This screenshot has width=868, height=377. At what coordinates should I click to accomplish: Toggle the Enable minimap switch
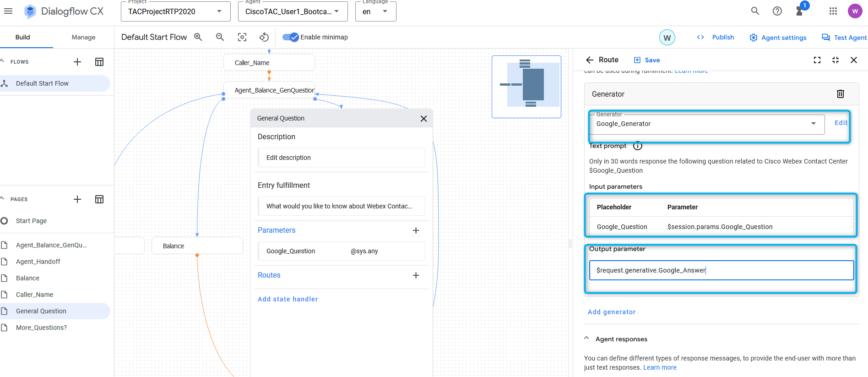pyautogui.click(x=291, y=37)
